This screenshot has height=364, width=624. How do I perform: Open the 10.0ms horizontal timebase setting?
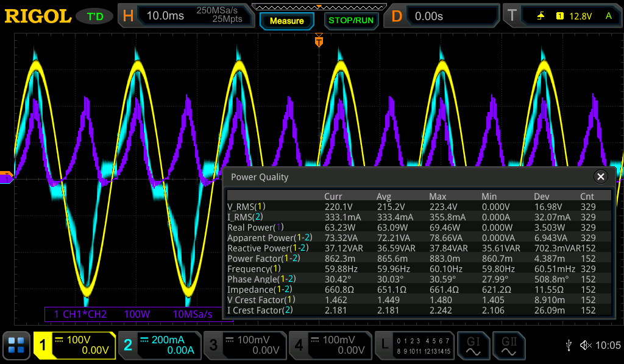click(165, 16)
